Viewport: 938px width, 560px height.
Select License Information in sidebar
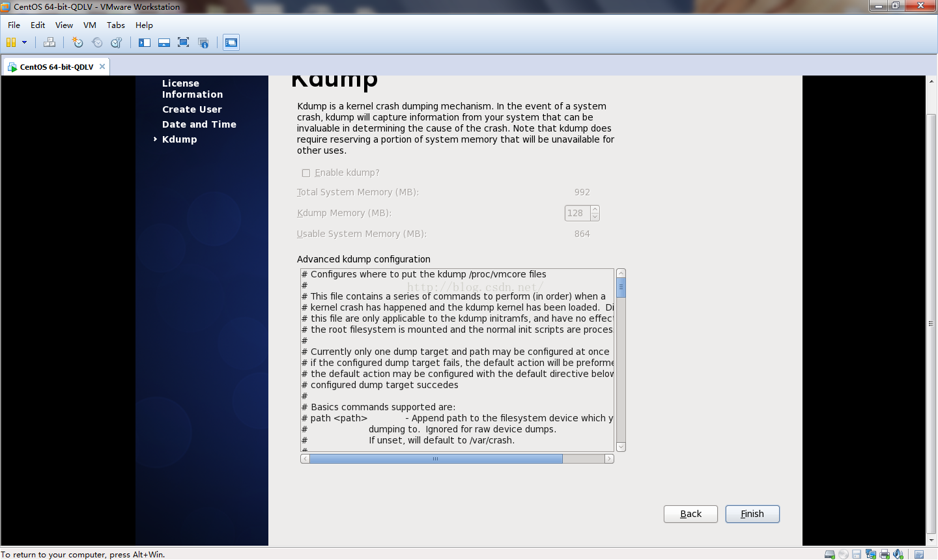(x=192, y=89)
